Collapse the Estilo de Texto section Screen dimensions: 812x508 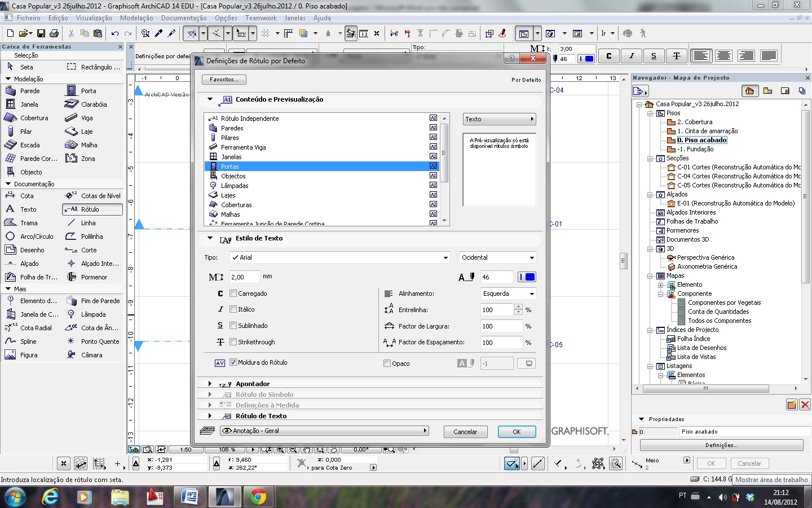tap(210, 238)
